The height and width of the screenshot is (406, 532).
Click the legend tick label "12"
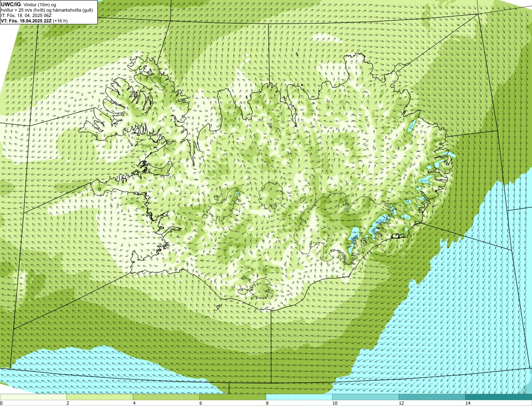(401, 403)
